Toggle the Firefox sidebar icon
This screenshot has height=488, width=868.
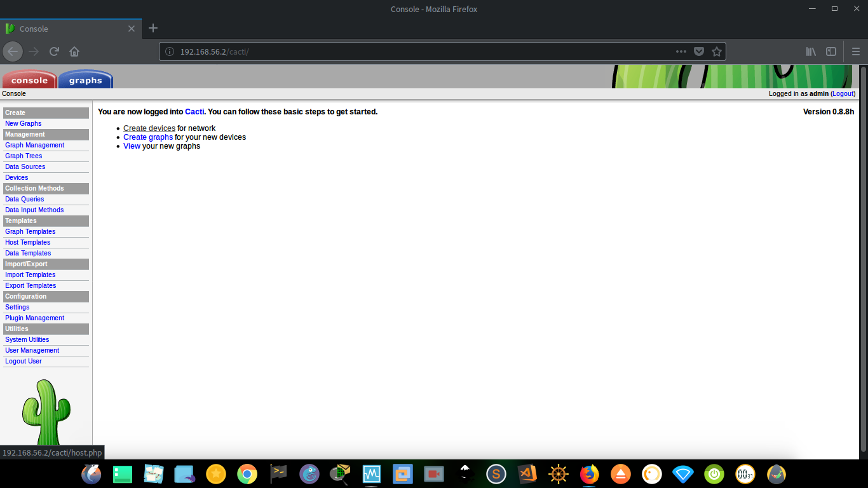(x=831, y=51)
